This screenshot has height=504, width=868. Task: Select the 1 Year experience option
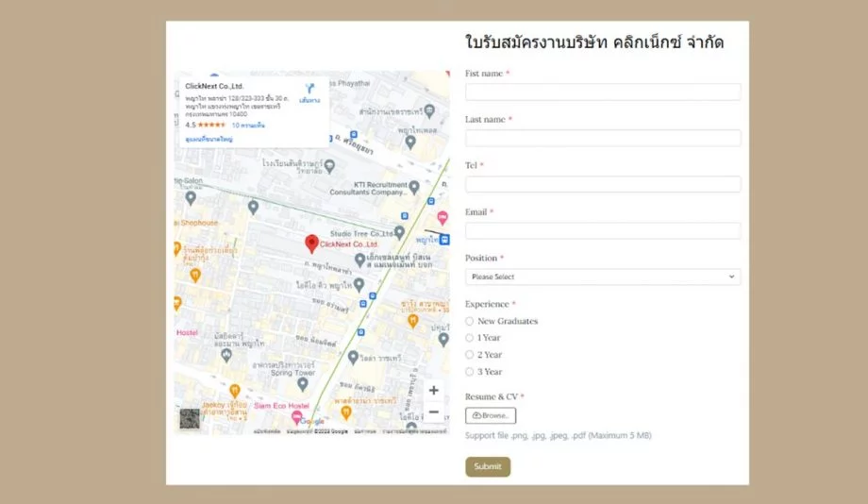point(470,338)
